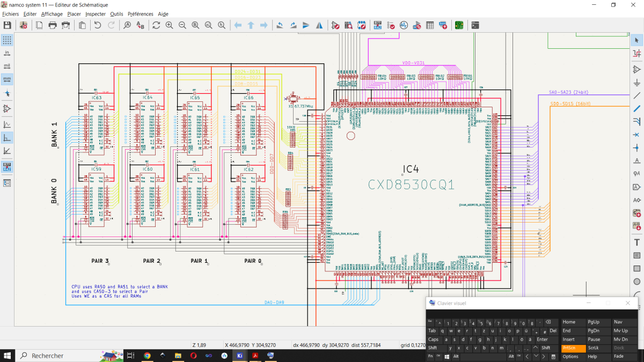The width and height of the screenshot is (644, 362).
Task: Rotate selection counter-clockwise
Action: 280,25
